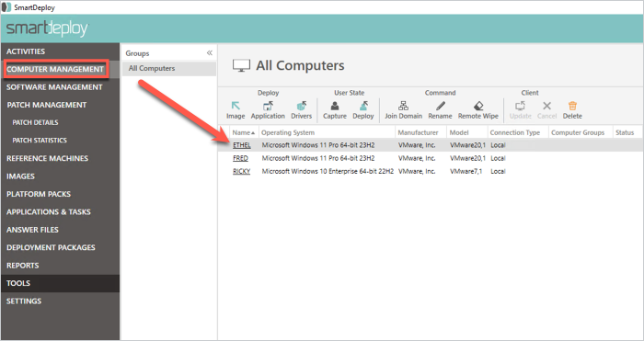Viewport: 644px width, 341px height.
Task: Open the Activities section
Action: click(x=26, y=51)
